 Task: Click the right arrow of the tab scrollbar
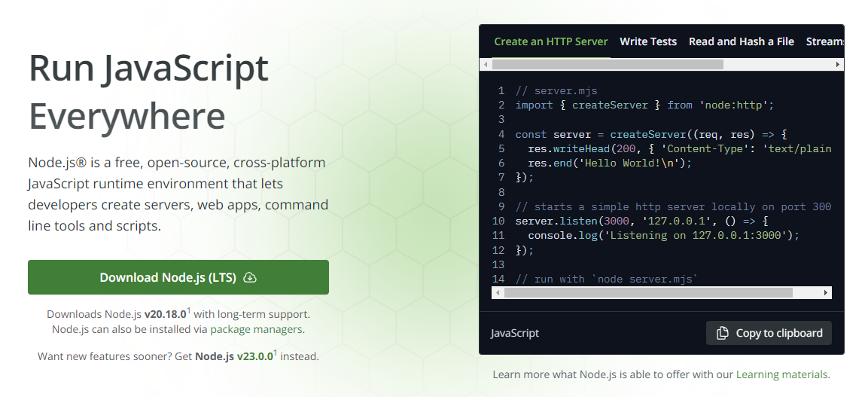tap(838, 64)
